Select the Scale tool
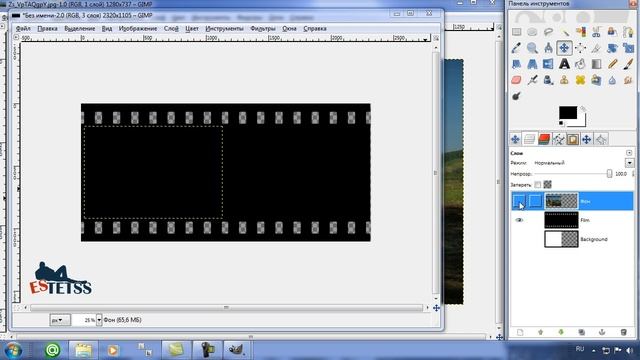Image resolution: width=640 pixels, height=360 pixels. pyautogui.click(x=628, y=48)
